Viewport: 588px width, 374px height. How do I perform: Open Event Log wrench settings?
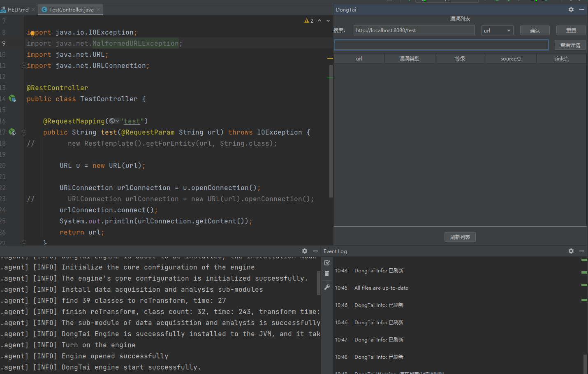pos(327,287)
